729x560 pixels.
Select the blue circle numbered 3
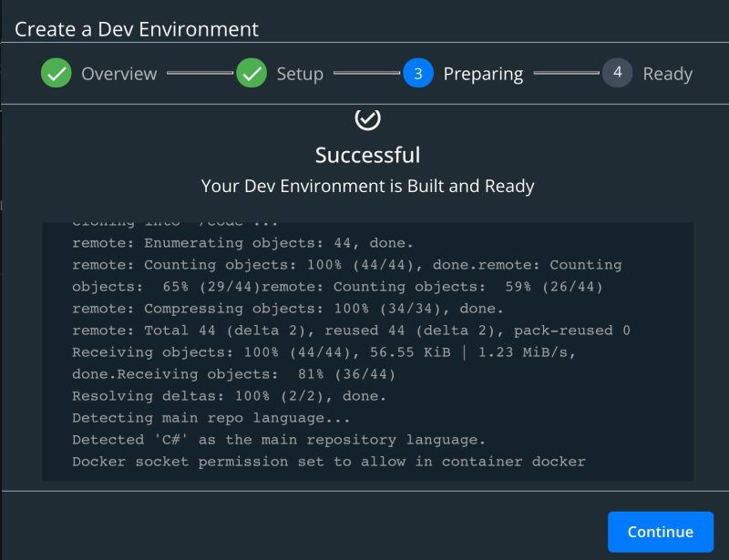(x=418, y=74)
